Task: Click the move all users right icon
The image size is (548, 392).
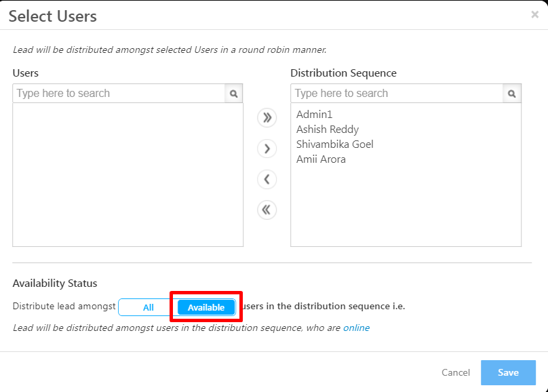Action: [267, 117]
